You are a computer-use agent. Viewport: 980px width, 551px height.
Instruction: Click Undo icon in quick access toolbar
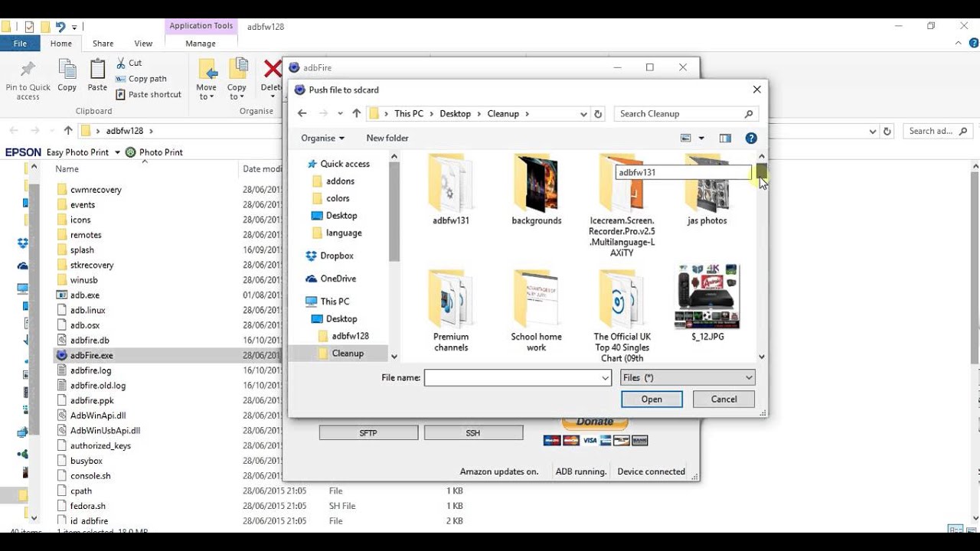[x=60, y=27]
